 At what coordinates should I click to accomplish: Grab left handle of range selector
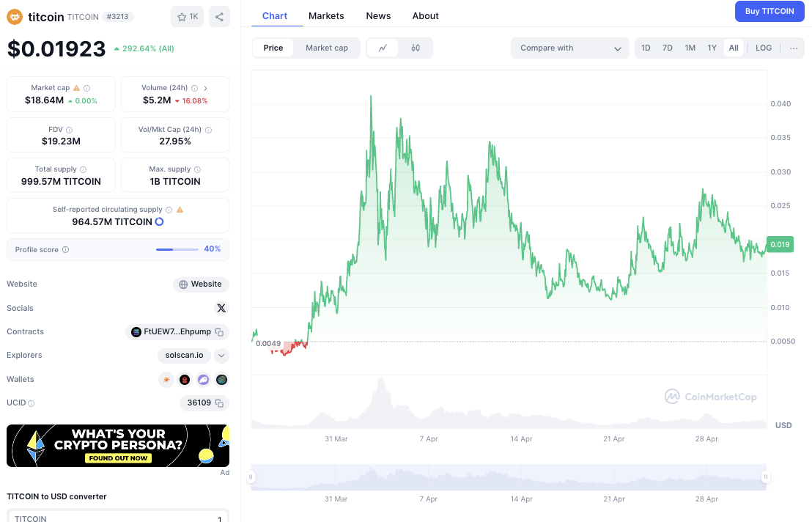[x=251, y=477]
